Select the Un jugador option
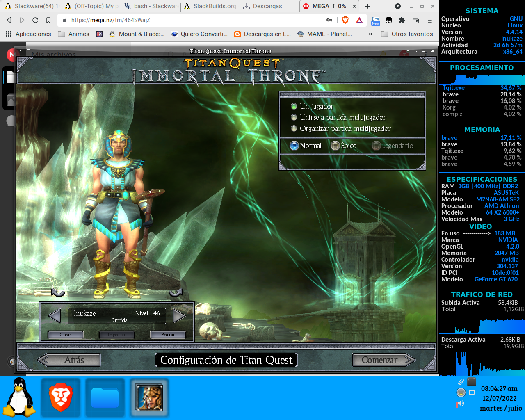Image resolution: width=525 pixels, height=420 pixels. pyautogui.click(x=312, y=106)
